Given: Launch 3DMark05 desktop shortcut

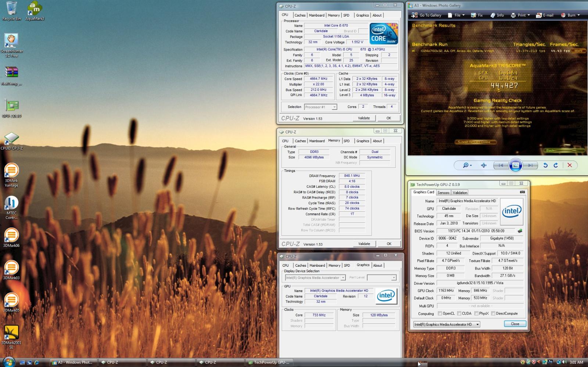Looking at the screenshot, I should point(11,302).
